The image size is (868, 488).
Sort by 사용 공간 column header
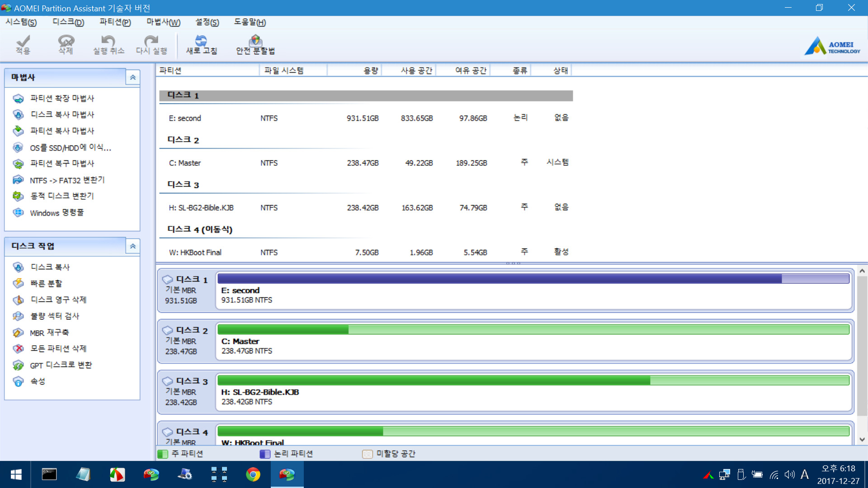[409, 70]
